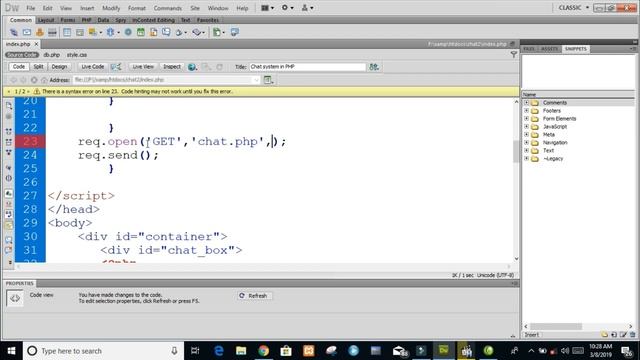Click the page Title input field
This screenshot has height=360, width=640.
(x=308, y=67)
